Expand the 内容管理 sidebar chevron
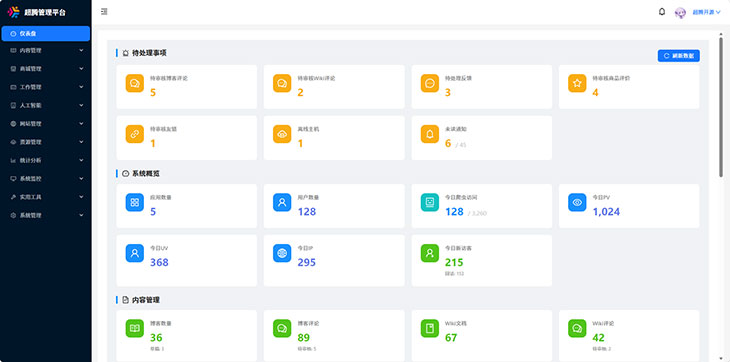730x362 pixels. pos(81,50)
